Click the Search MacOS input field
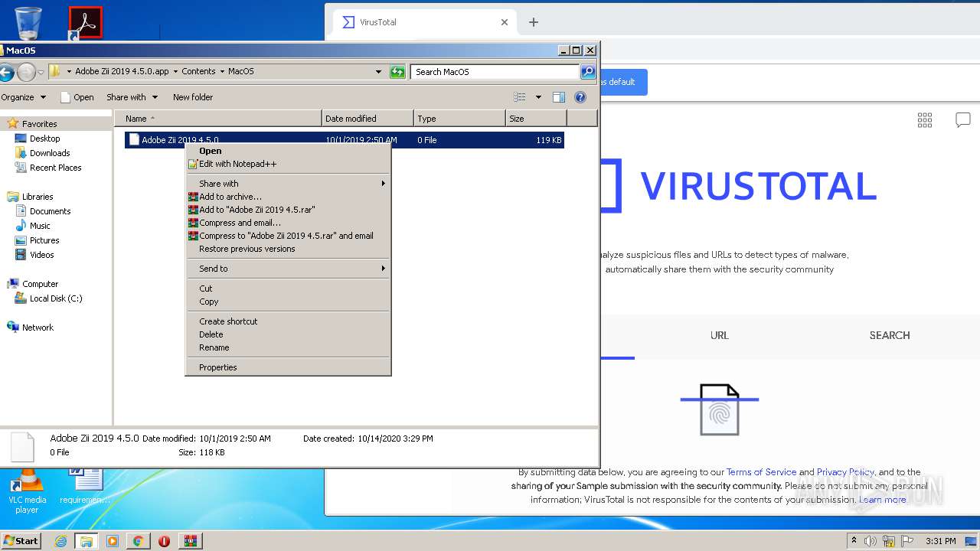Screen dimensions: 980x551 pos(495,72)
